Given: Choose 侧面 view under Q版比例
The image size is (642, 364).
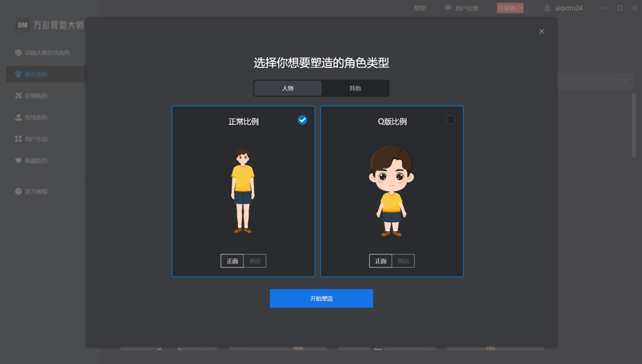Looking at the screenshot, I should tap(403, 261).
